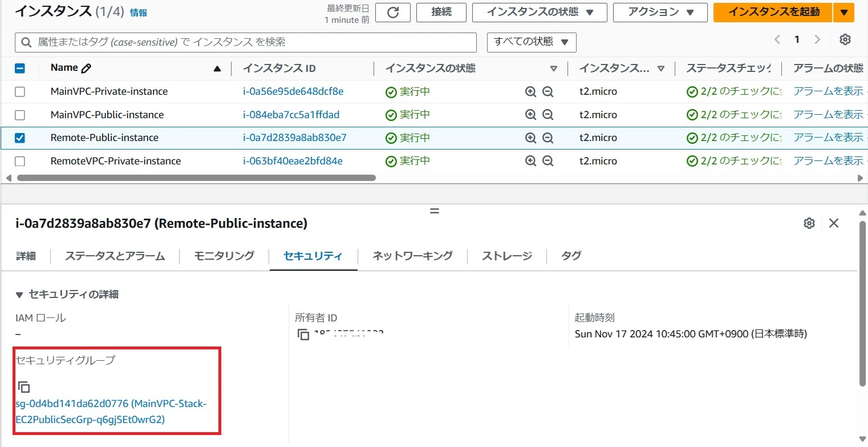This screenshot has height=447, width=868.
Task: Go to previous page arrow
Action: pos(777,39)
